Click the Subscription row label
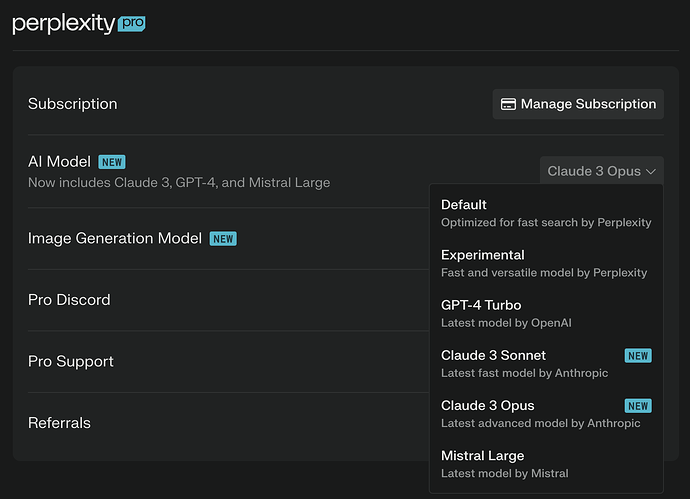The height and width of the screenshot is (499, 690). point(73,104)
